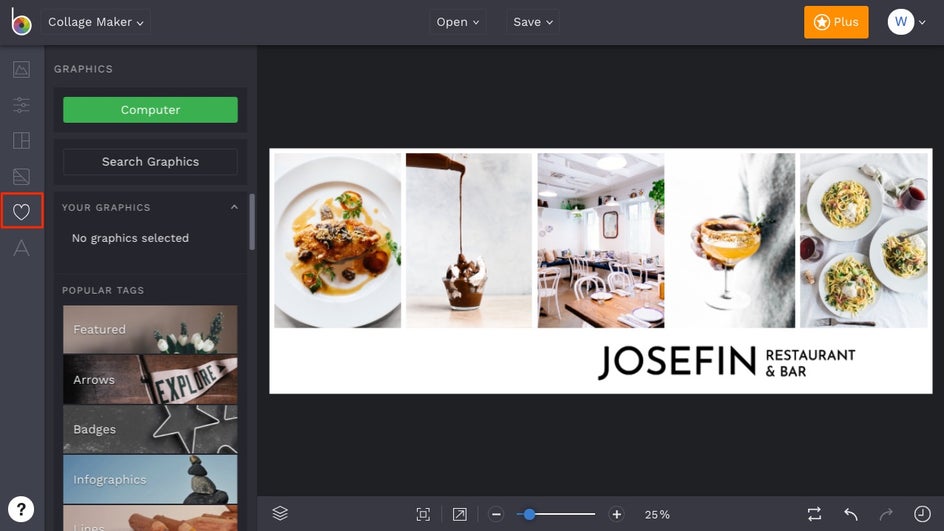The width and height of the screenshot is (944, 531).
Task: Click the GRAPHICS panel heading
Action: point(83,69)
